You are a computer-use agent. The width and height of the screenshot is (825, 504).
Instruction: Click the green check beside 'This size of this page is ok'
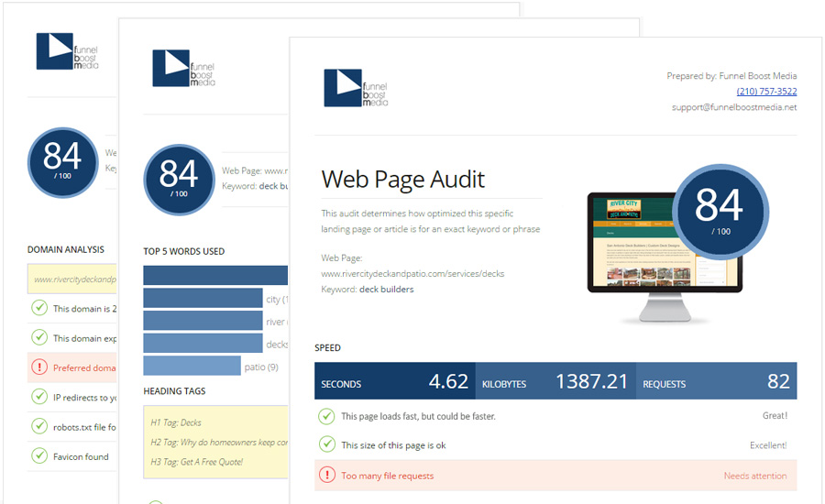(326, 444)
